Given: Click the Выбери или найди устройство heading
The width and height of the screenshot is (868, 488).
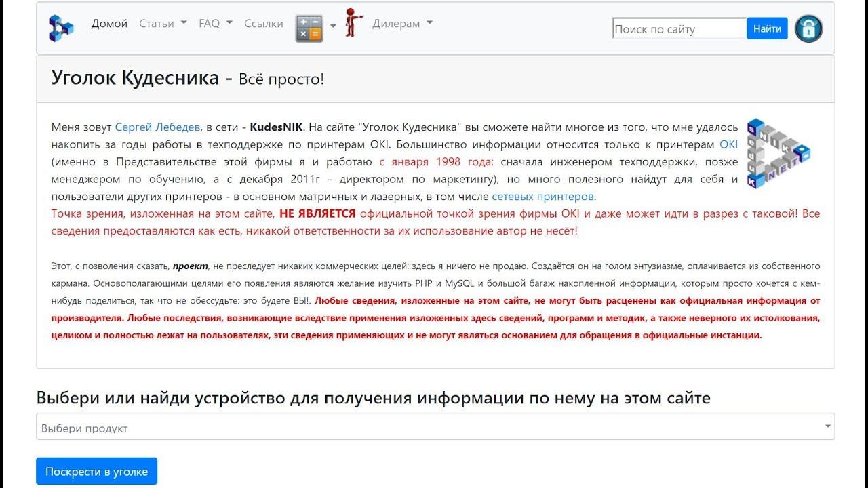Looking at the screenshot, I should pos(373,398).
